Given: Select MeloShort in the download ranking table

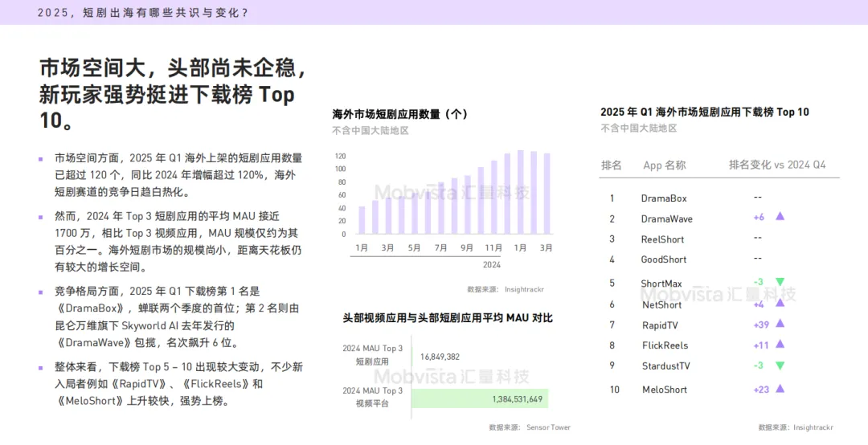Looking at the screenshot, I should (665, 390).
